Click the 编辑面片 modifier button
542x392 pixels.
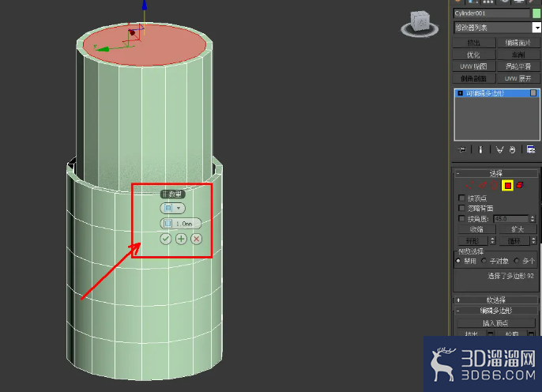(518, 43)
